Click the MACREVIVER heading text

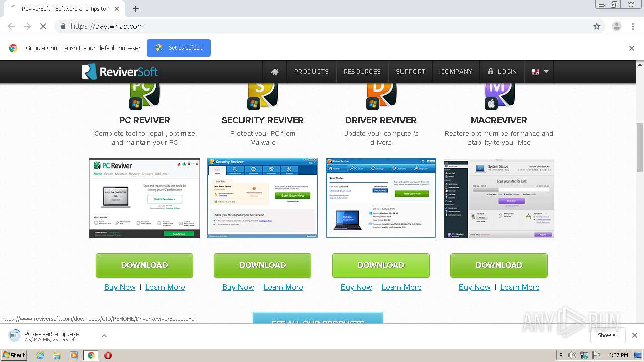click(x=499, y=120)
